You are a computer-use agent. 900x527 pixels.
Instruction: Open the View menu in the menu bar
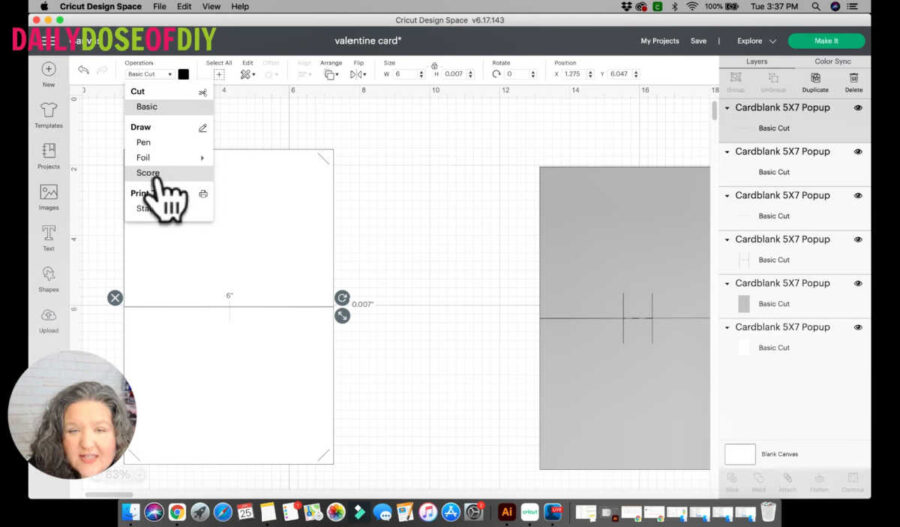211,7
